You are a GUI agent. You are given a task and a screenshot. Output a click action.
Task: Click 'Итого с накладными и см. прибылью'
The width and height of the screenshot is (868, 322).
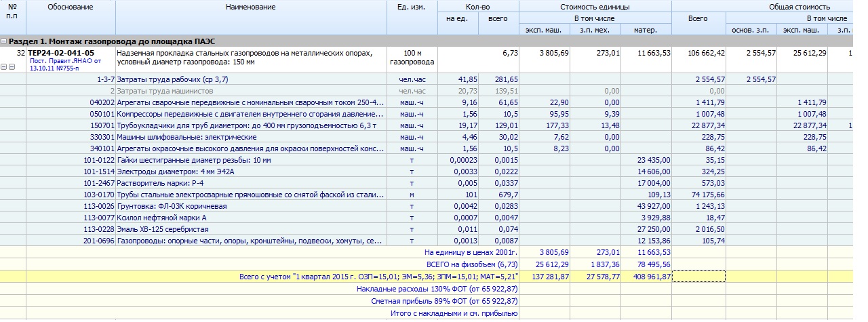pos(454,313)
